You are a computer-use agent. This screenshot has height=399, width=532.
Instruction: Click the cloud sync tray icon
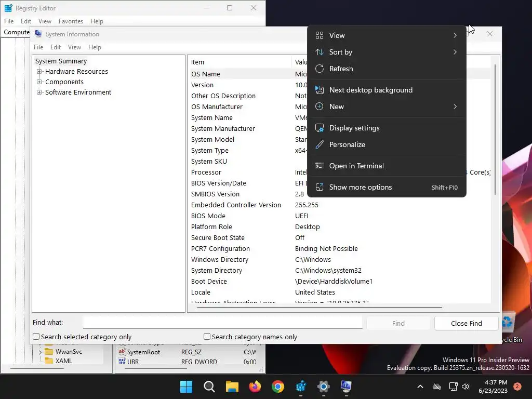click(437, 387)
